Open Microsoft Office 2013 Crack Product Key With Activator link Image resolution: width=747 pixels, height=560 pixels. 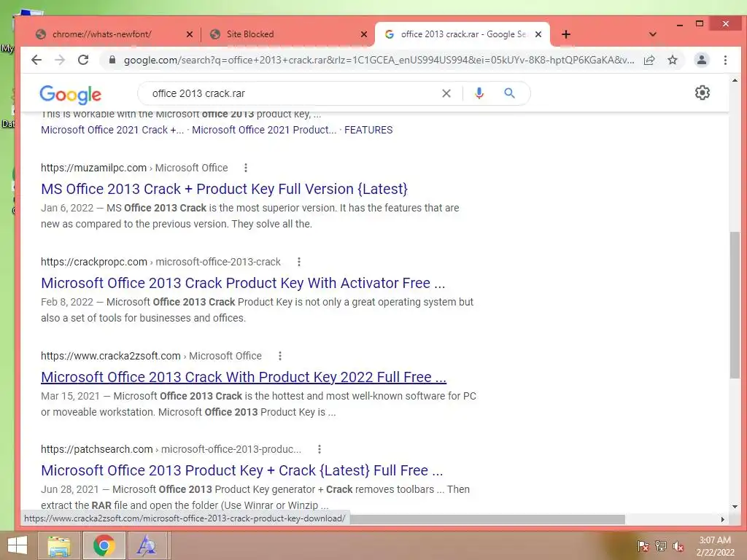point(243,283)
